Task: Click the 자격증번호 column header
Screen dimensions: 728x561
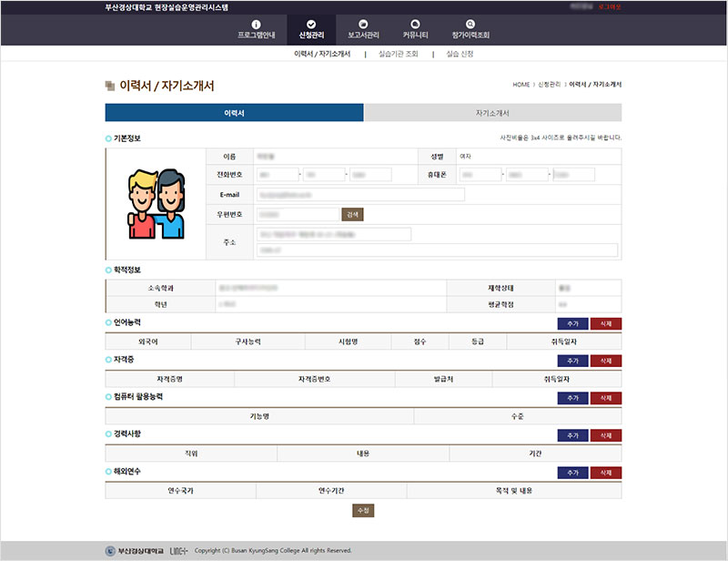Action: tap(314, 379)
